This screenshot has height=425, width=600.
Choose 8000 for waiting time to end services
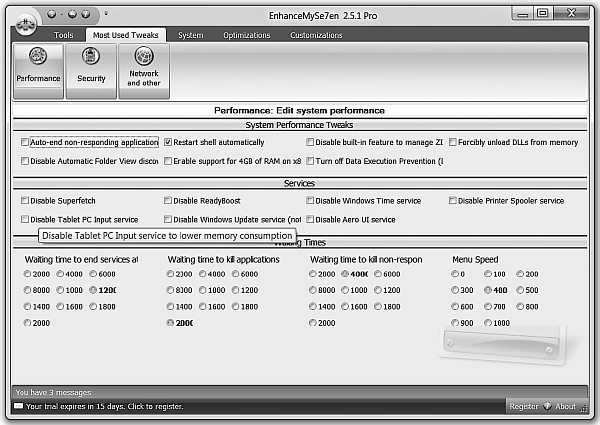click(27, 290)
